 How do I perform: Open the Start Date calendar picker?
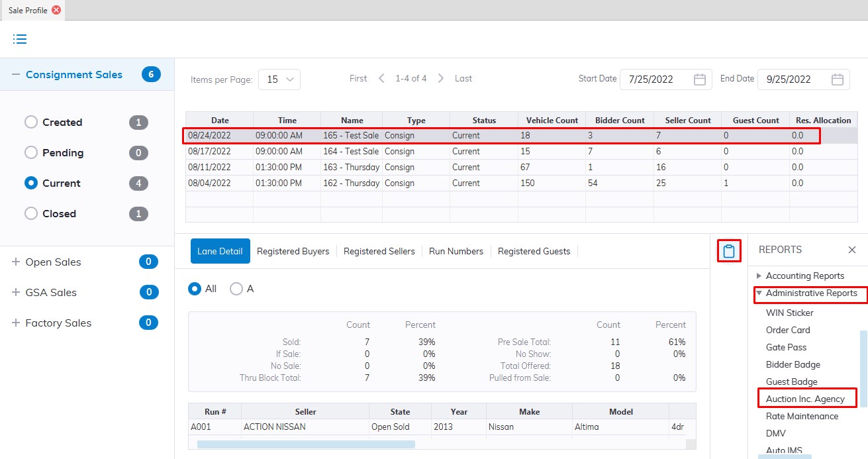(700, 79)
